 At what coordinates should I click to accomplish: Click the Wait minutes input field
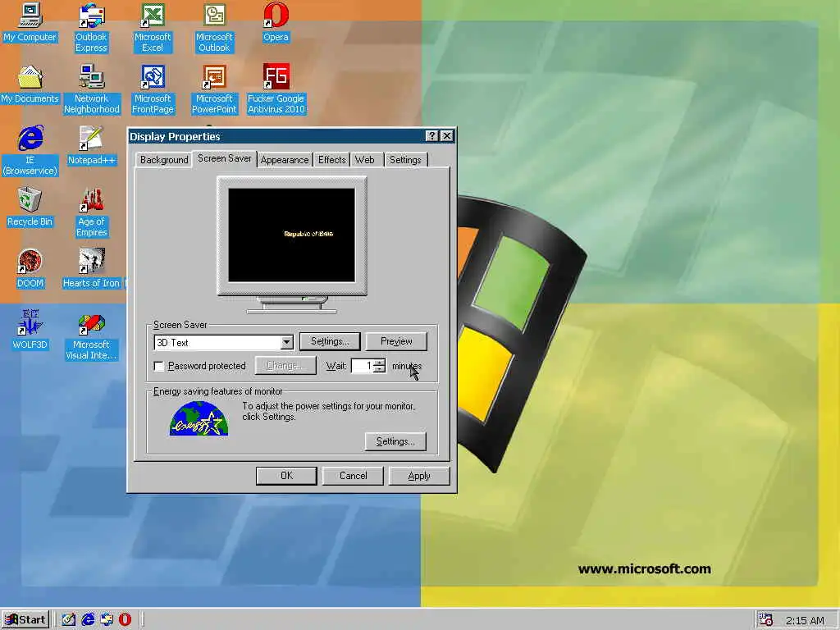(x=362, y=366)
